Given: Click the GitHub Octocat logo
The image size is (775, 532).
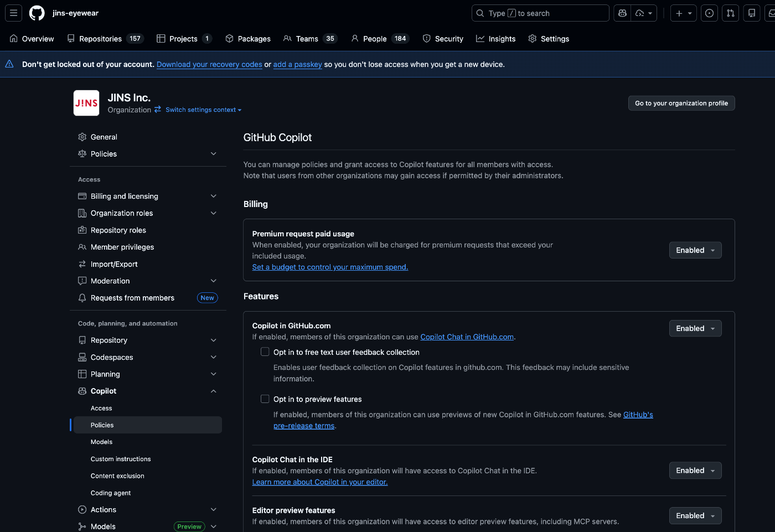Looking at the screenshot, I should tap(37, 13).
